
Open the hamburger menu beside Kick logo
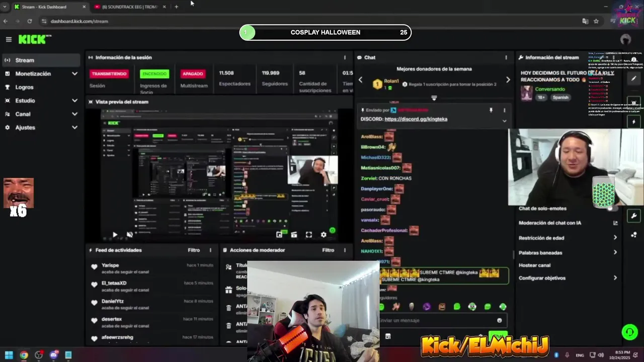point(9,39)
